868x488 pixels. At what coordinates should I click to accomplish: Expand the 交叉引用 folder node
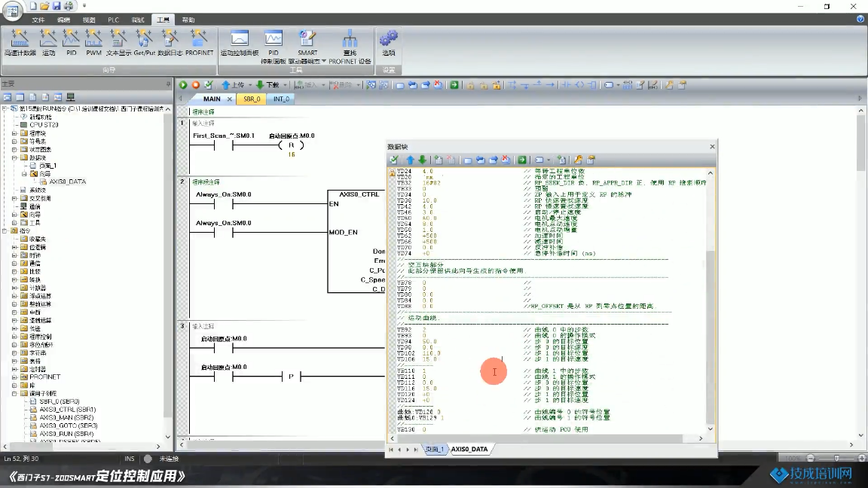(14, 198)
